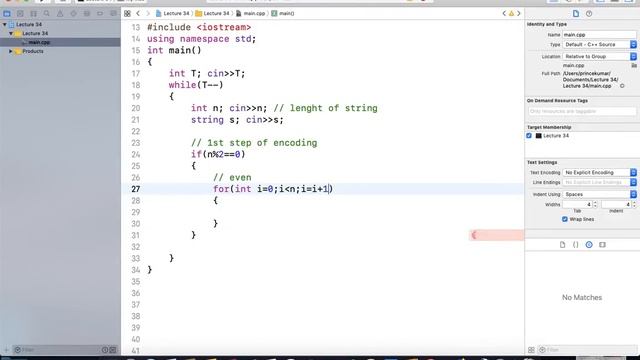
Task: Click the Tab width field
Action: pyautogui.click(x=577, y=204)
